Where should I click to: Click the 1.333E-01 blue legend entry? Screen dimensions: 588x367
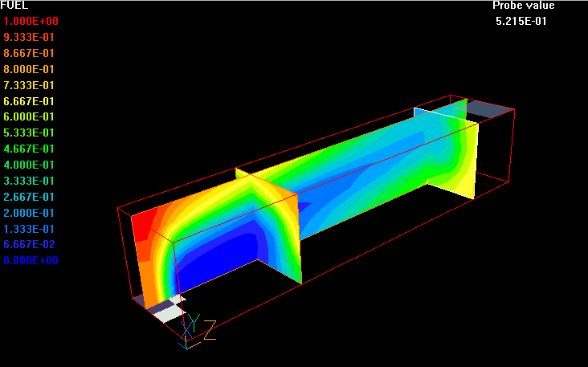tap(31, 229)
